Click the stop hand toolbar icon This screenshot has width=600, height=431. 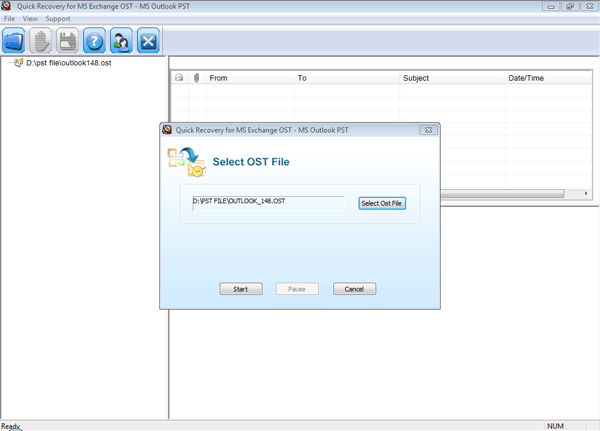(x=41, y=40)
